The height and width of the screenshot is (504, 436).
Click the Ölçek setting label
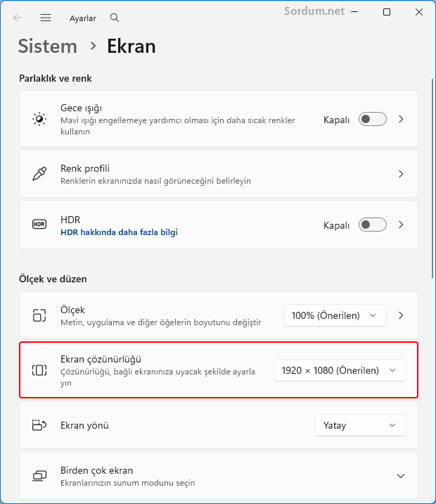click(72, 310)
